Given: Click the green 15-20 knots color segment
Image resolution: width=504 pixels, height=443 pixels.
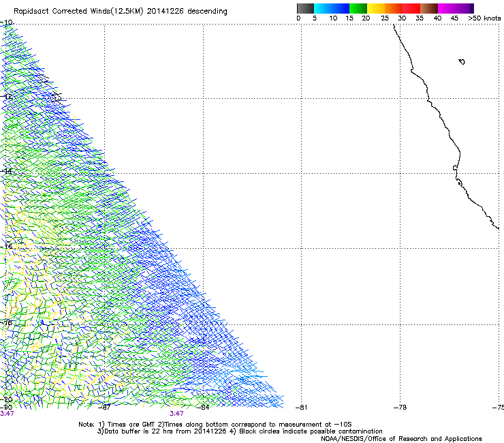Looking at the screenshot, I should [358, 8].
